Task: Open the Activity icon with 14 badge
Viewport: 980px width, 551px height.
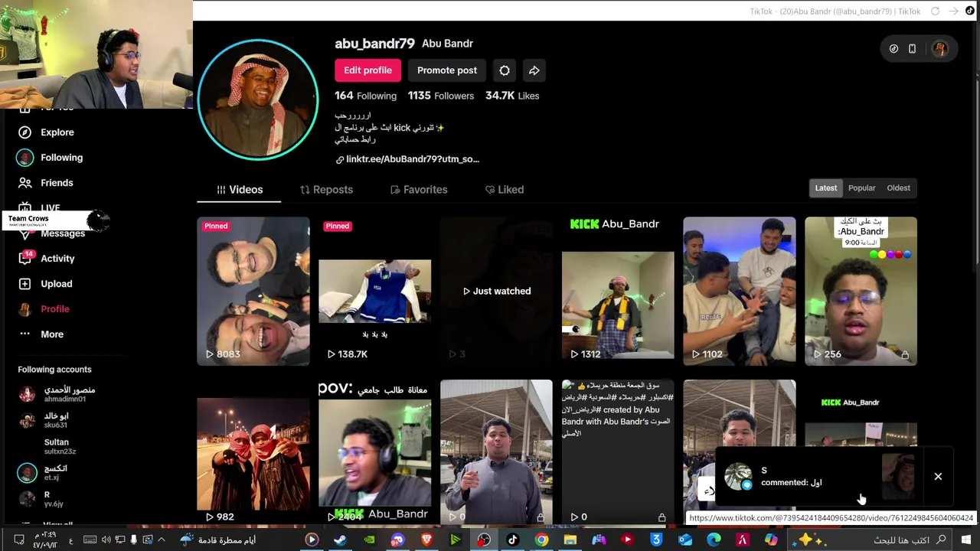Action: [x=25, y=258]
